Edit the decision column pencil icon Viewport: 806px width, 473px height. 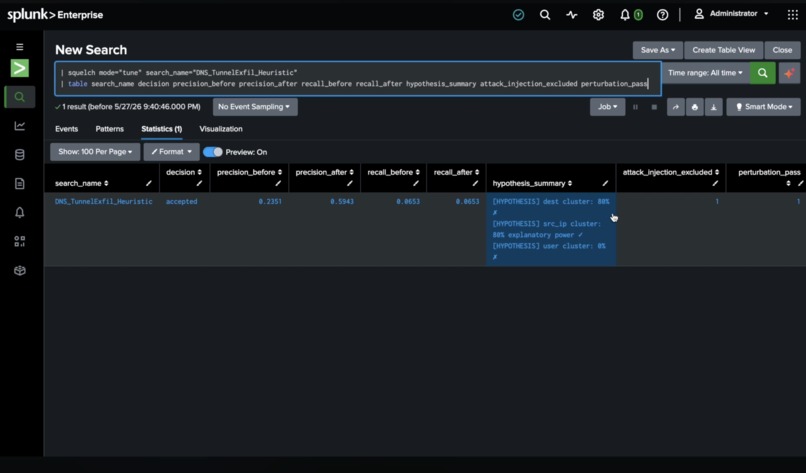[x=199, y=183]
